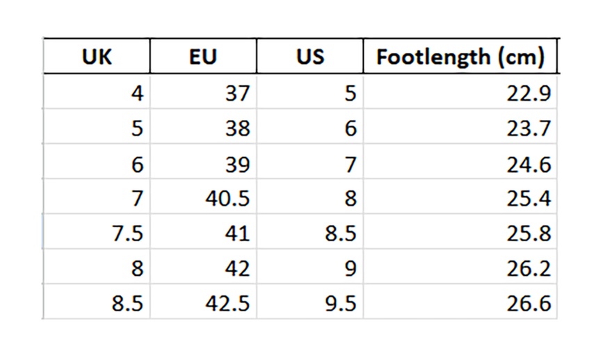
Task: Click the EU size 41 cell
Action: 203,233
